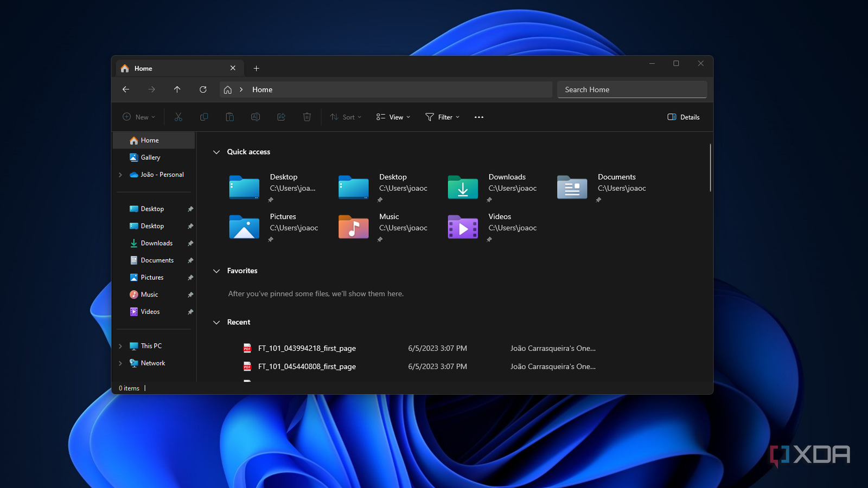Image resolution: width=868 pixels, height=488 pixels.
Task: Toggle the Details pane button
Action: point(684,117)
